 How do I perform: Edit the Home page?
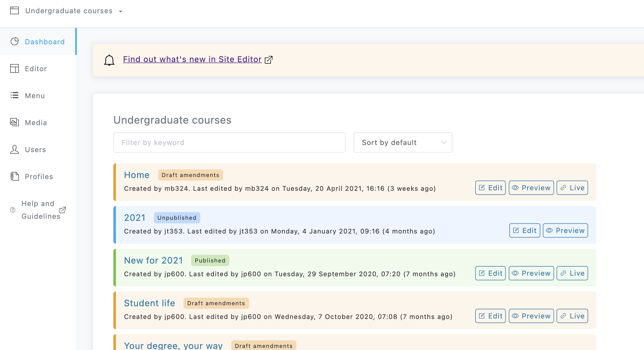pos(490,188)
